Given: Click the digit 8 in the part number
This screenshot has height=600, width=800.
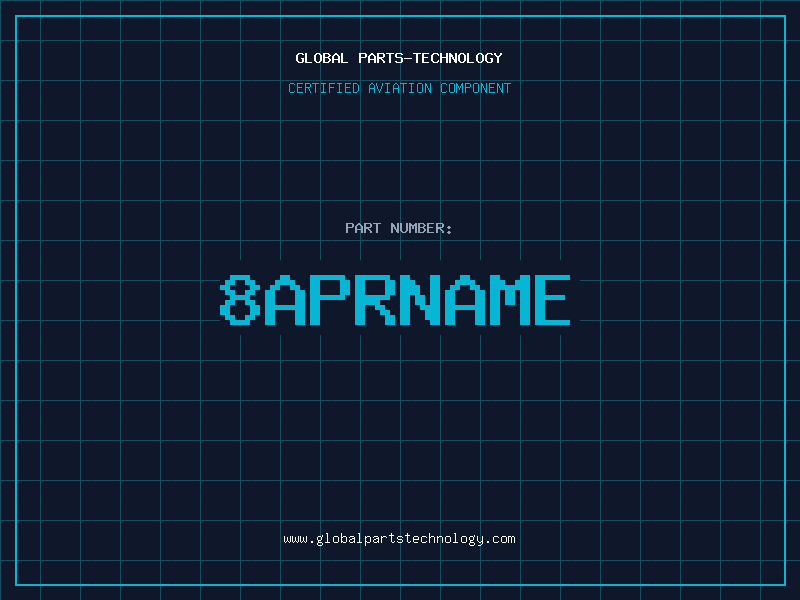Looking at the screenshot, I should click(x=240, y=300).
